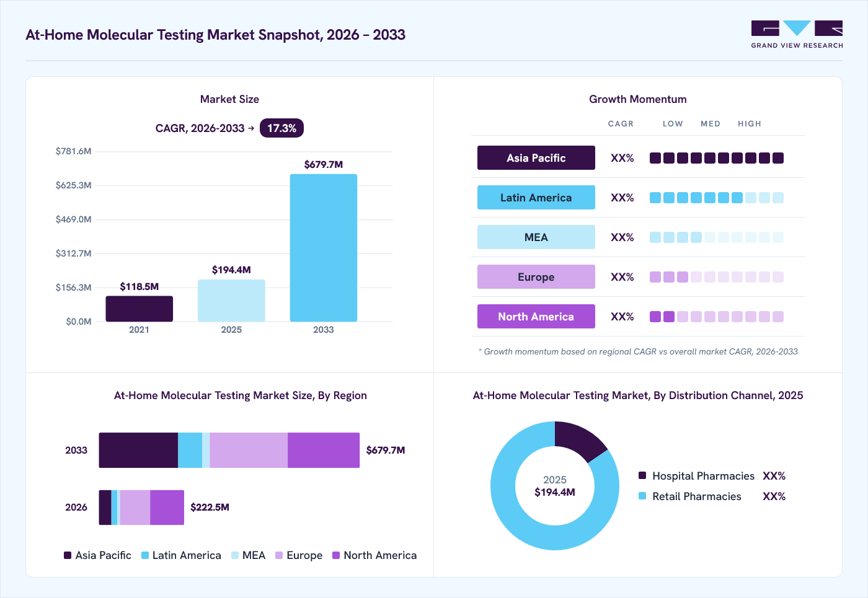Click North America momentum indicator squares

[x=717, y=317]
